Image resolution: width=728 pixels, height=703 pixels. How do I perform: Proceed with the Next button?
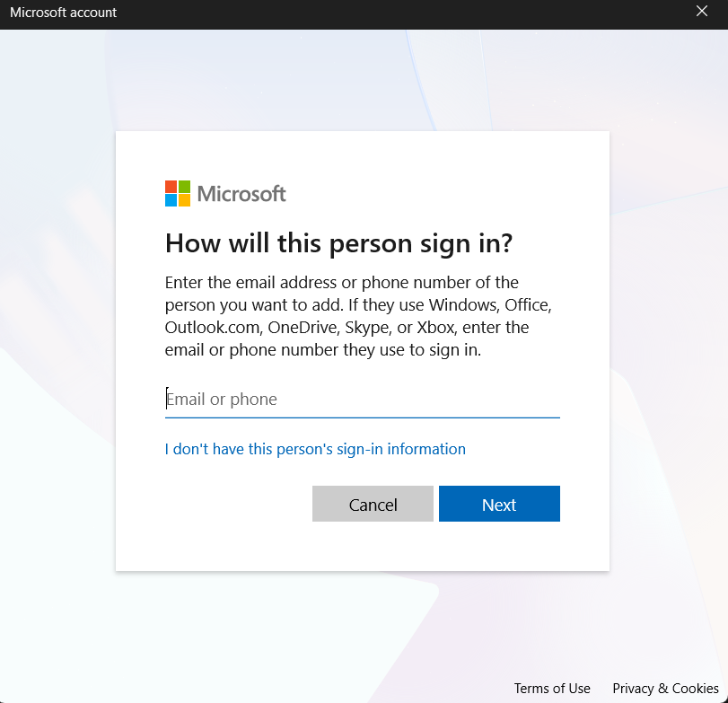[499, 504]
